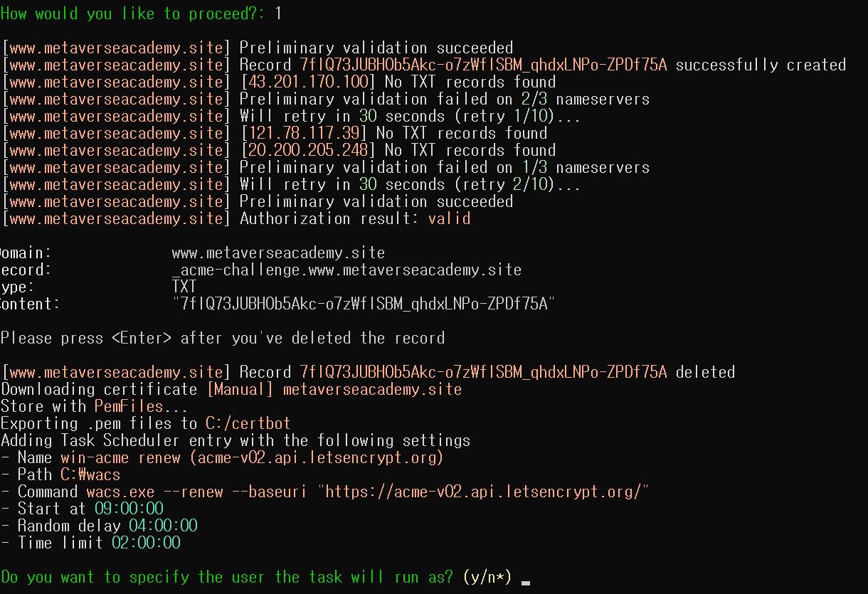Click the acme-v02.api.letsencrypt.org URL in the Command line
Viewport: 868px width, 594px height.
coord(483,492)
